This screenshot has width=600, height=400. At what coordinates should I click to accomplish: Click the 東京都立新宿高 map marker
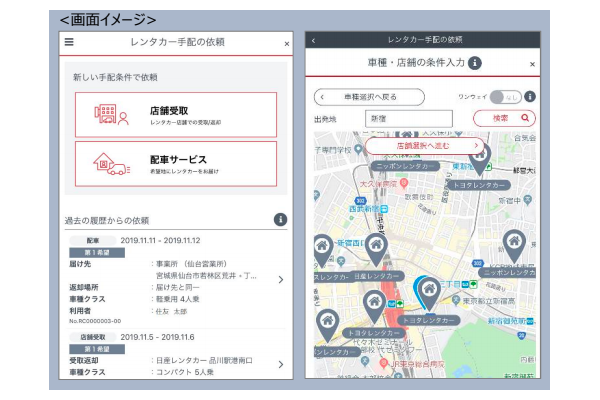[x=455, y=300]
